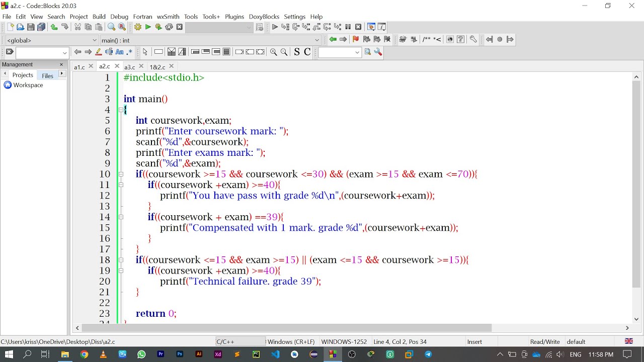The width and height of the screenshot is (644, 362).
Task: Open the File menu
Action: pyautogui.click(x=7, y=17)
